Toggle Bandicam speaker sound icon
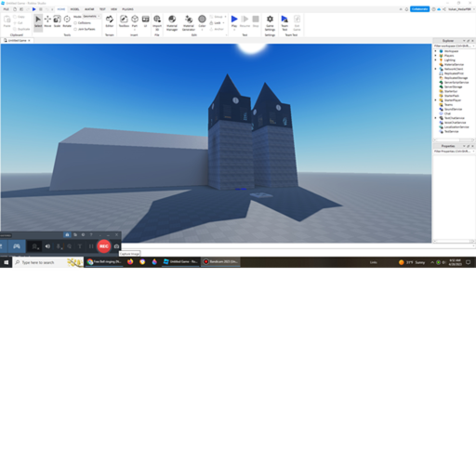This screenshot has width=476, height=476. [47, 246]
